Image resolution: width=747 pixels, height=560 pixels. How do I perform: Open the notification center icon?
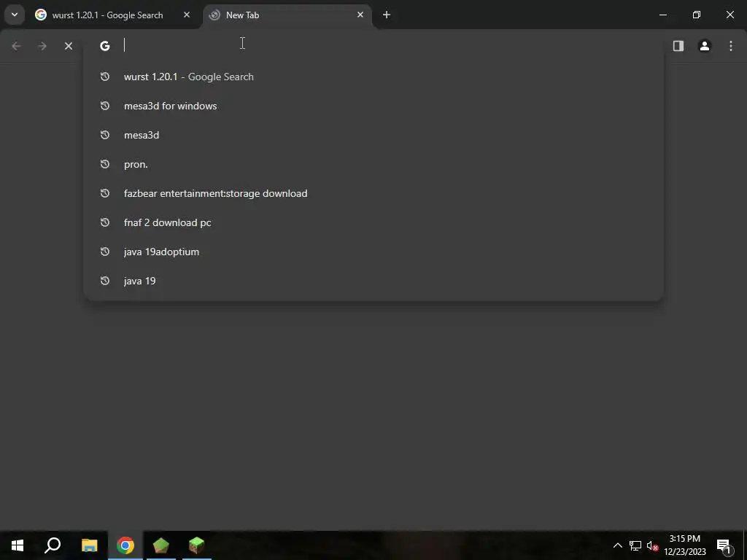[x=724, y=545]
